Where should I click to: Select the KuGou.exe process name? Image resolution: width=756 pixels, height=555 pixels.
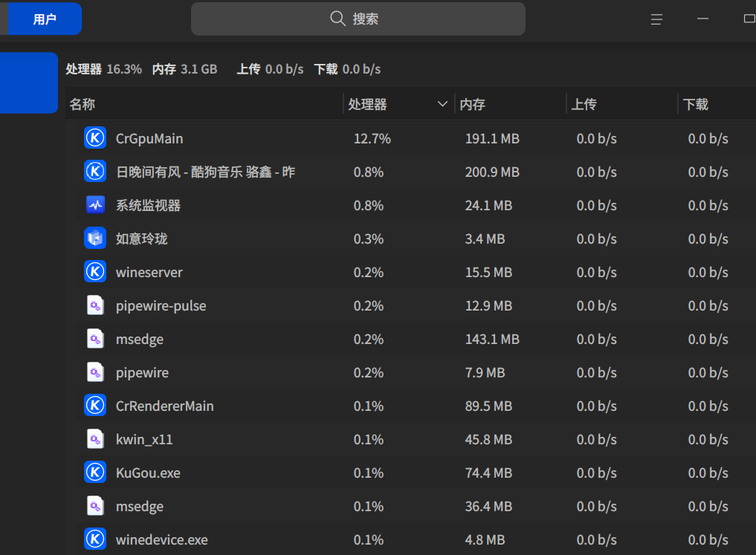[x=148, y=473]
